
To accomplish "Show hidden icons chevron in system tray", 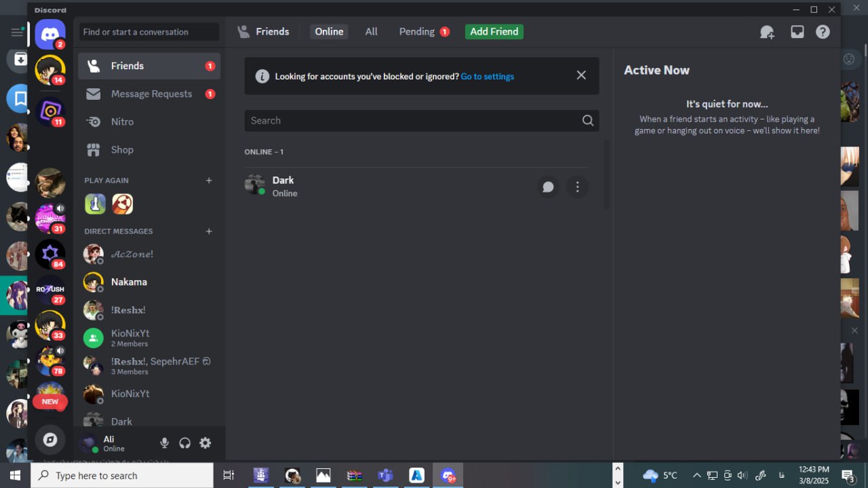I will click(696, 475).
